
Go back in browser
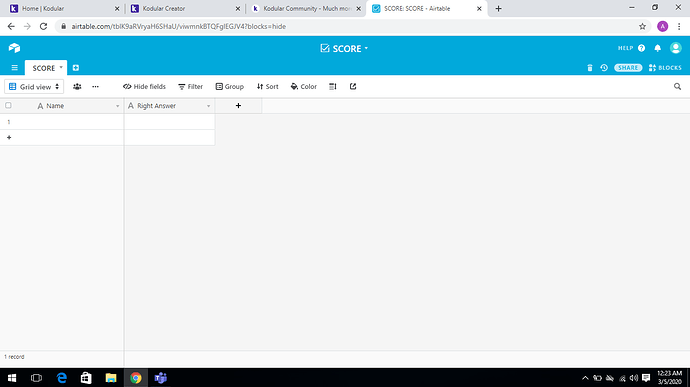11,26
